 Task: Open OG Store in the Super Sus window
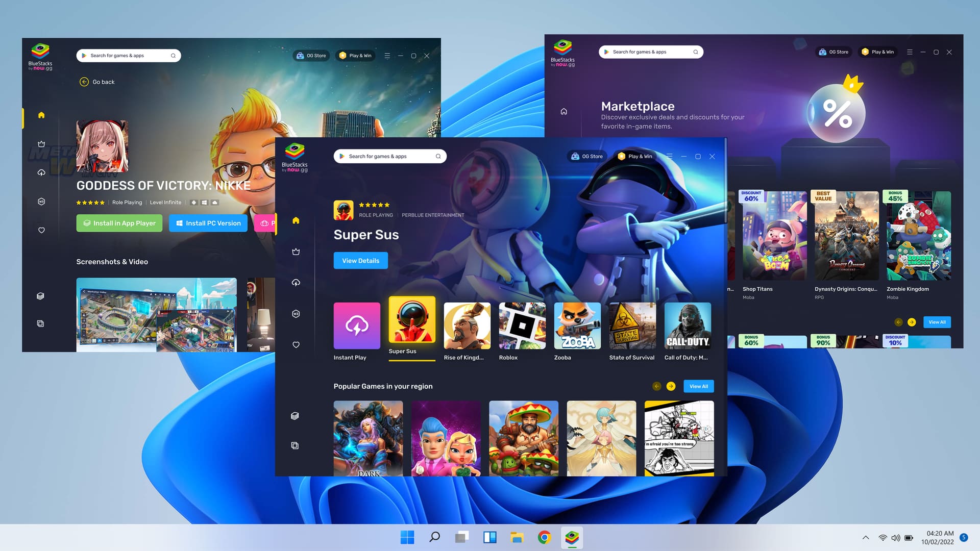click(587, 156)
